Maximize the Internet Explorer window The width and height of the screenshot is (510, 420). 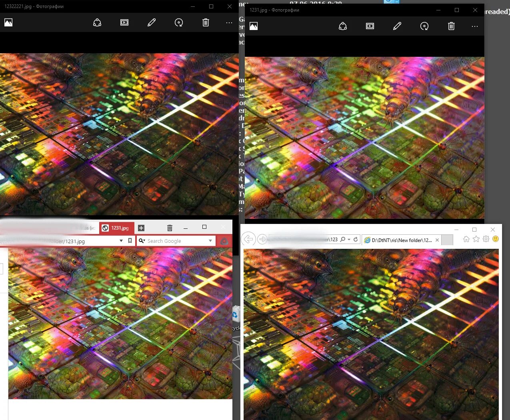pyautogui.click(x=474, y=230)
